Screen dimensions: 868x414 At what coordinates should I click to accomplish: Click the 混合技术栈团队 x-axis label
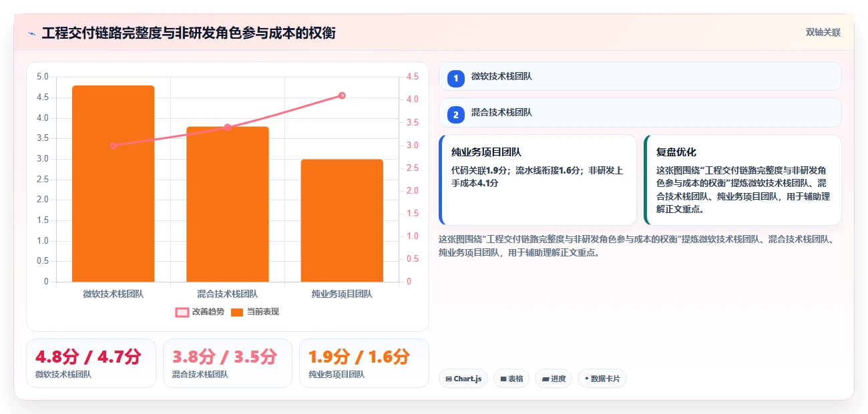pyautogui.click(x=228, y=294)
